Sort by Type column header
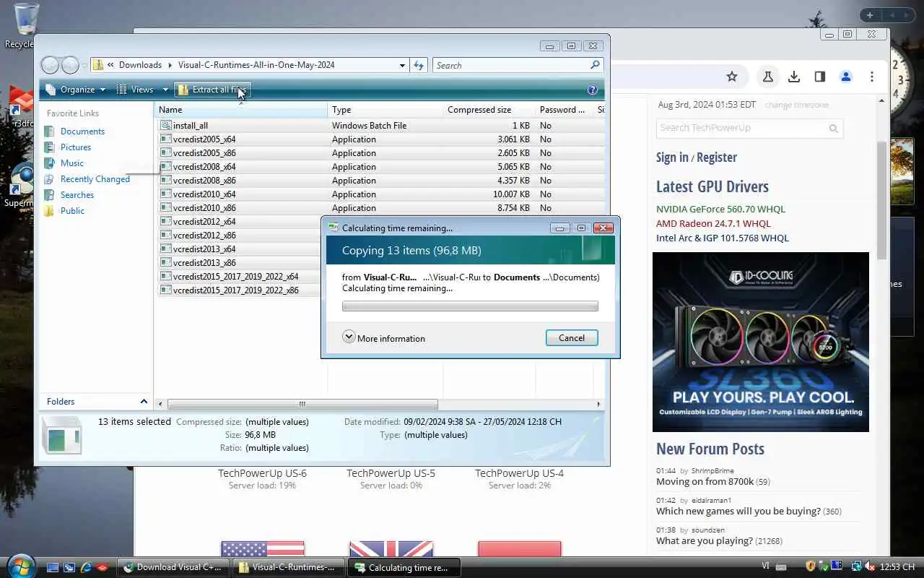Screen dimensions: 924x578 [x=385, y=110]
